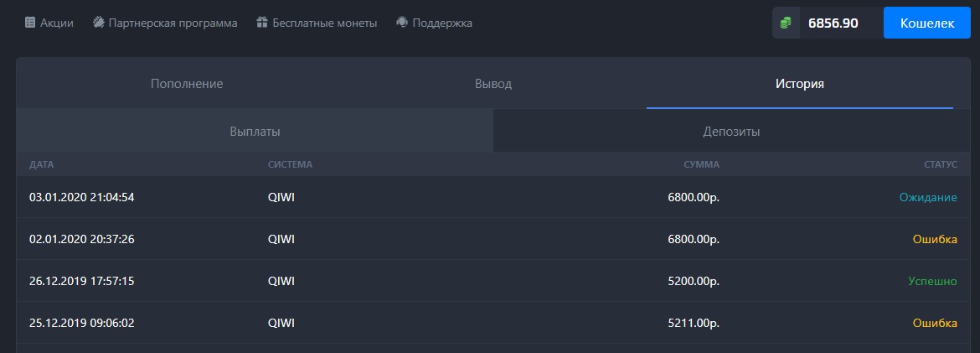Go to Партнерская программа page
The height and width of the screenshot is (353, 980).
point(173,23)
